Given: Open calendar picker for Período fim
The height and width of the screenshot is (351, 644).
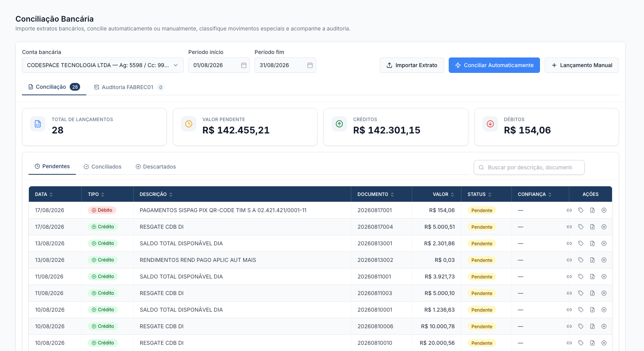Looking at the screenshot, I should pyautogui.click(x=310, y=65).
